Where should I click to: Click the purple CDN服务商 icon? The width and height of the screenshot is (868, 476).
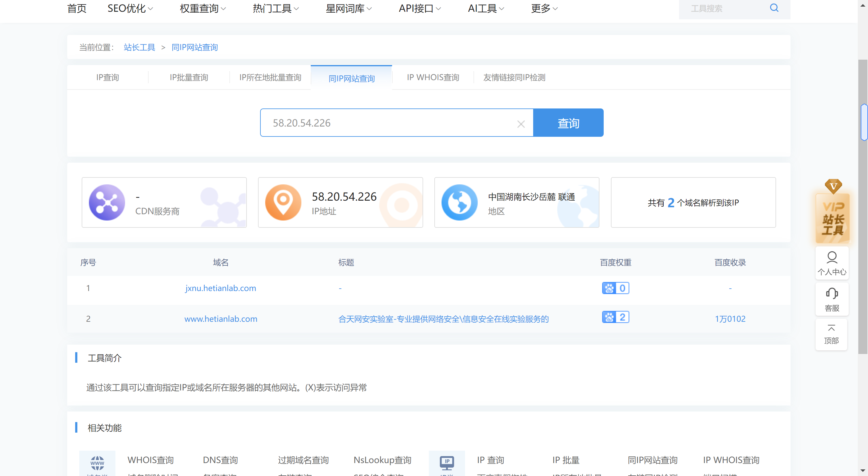(x=107, y=202)
